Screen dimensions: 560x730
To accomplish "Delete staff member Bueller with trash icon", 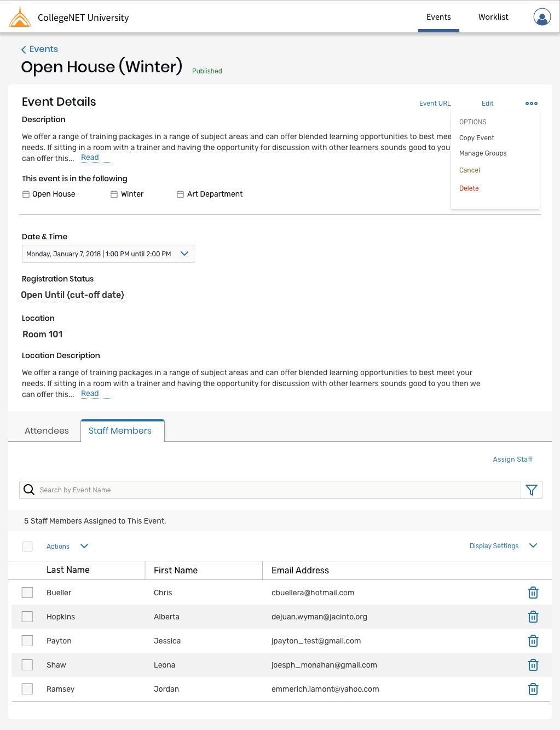I will [x=533, y=593].
